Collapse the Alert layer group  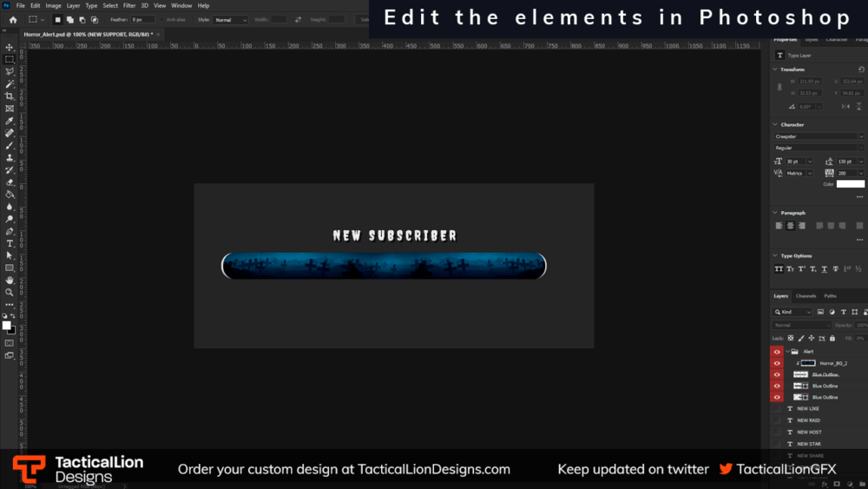pyautogui.click(x=788, y=352)
